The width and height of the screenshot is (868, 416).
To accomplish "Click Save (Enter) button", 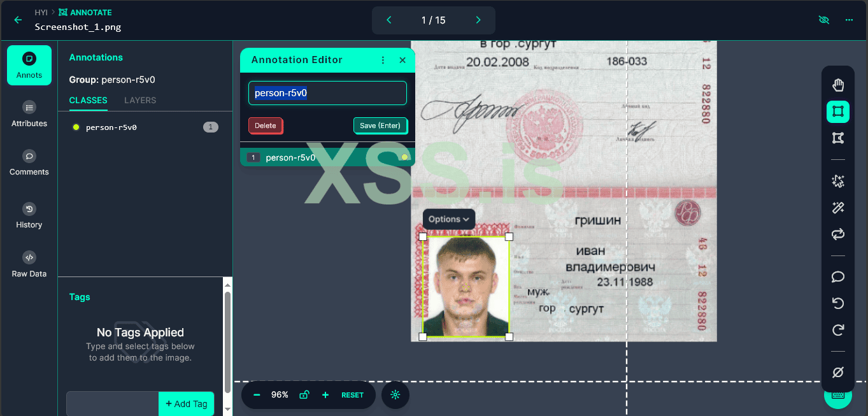I will pyautogui.click(x=380, y=126).
